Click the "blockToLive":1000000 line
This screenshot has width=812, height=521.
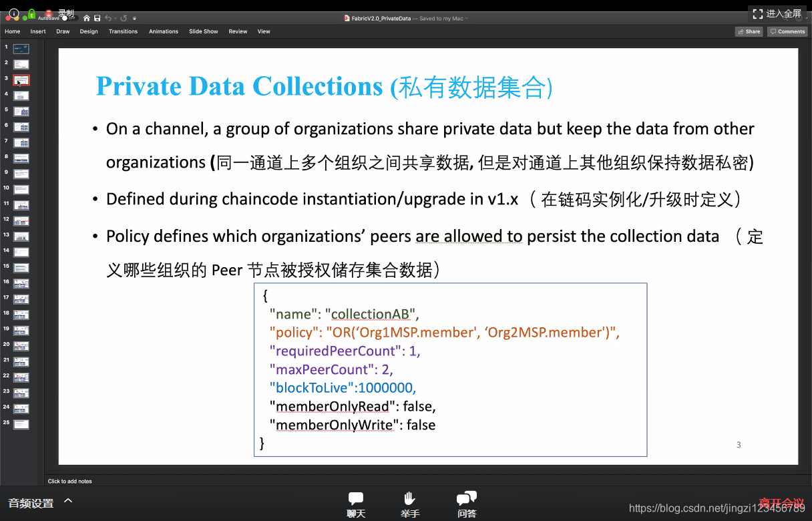[343, 388]
